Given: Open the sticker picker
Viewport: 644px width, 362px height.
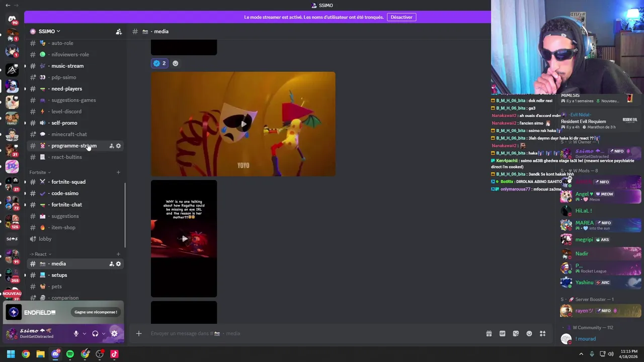Looking at the screenshot, I should pos(516,333).
